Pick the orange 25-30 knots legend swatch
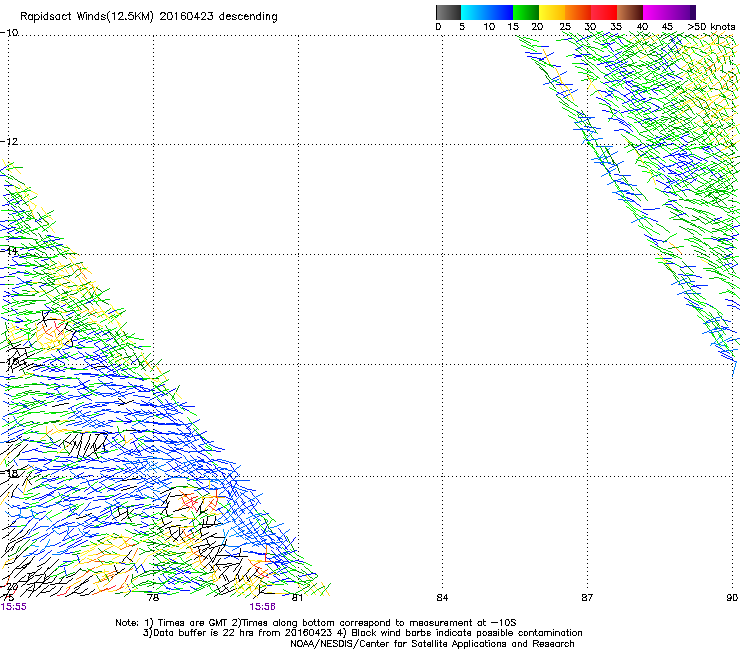This screenshot has width=740, height=650. click(x=578, y=12)
